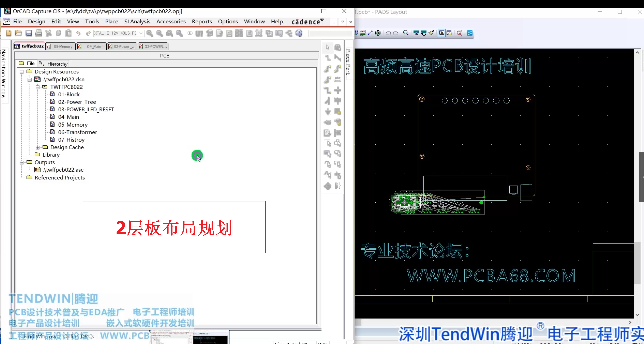Expand the Design Cache folder
The width and height of the screenshot is (644, 344).
pyautogui.click(x=38, y=147)
